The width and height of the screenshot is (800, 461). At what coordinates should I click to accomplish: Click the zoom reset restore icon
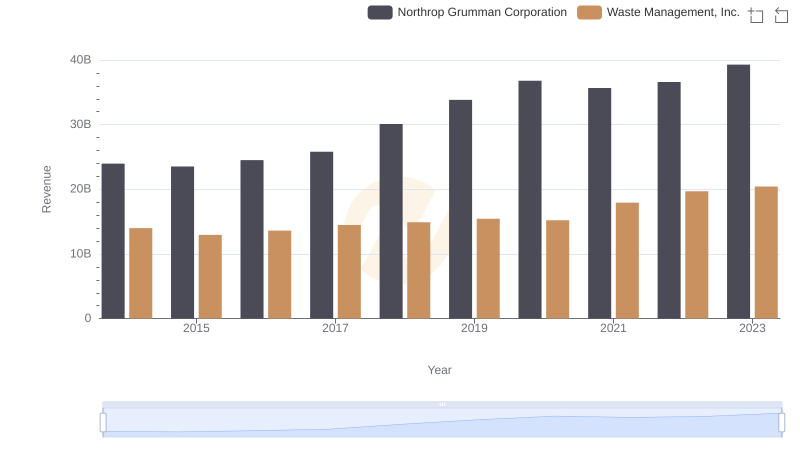[781, 15]
